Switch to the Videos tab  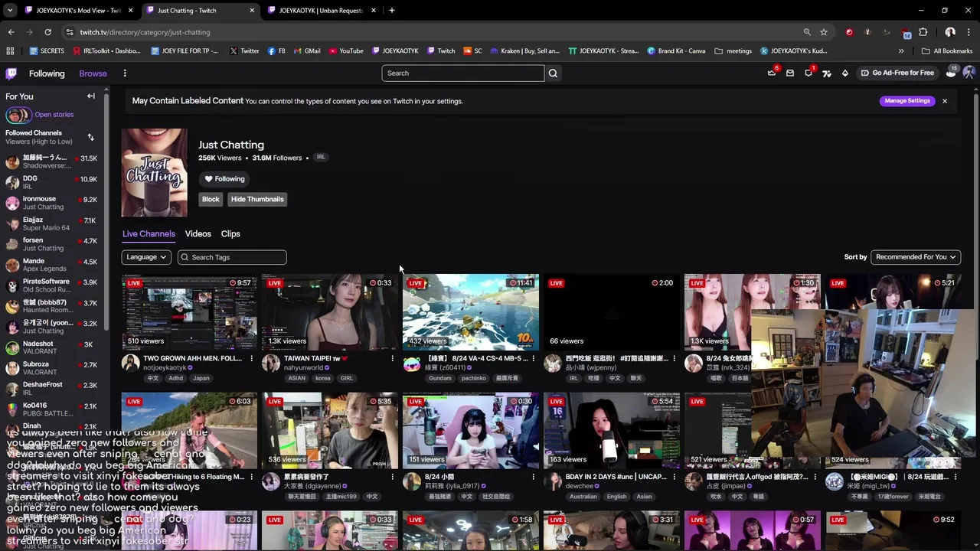(198, 234)
